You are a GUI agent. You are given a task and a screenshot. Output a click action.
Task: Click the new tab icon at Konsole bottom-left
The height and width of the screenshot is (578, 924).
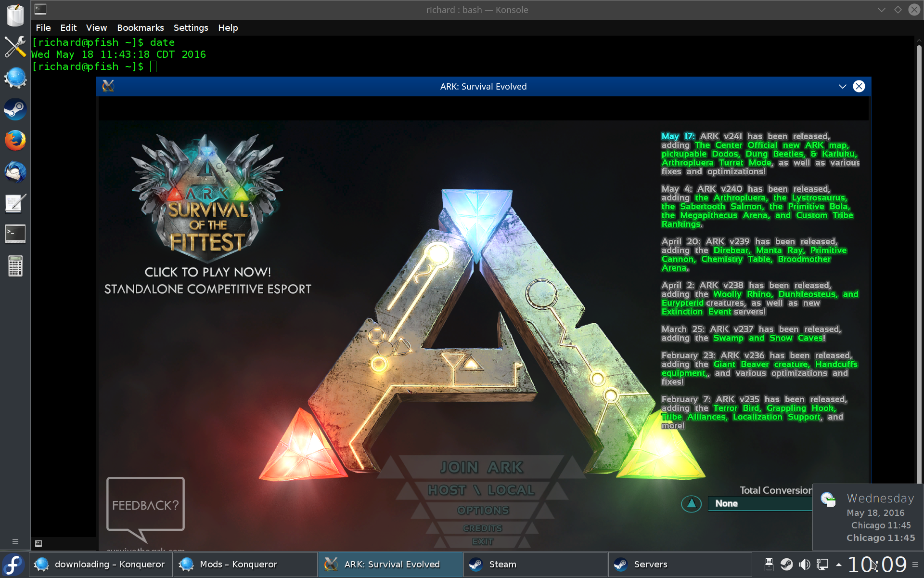pyautogui.click(x=38, y=543)
